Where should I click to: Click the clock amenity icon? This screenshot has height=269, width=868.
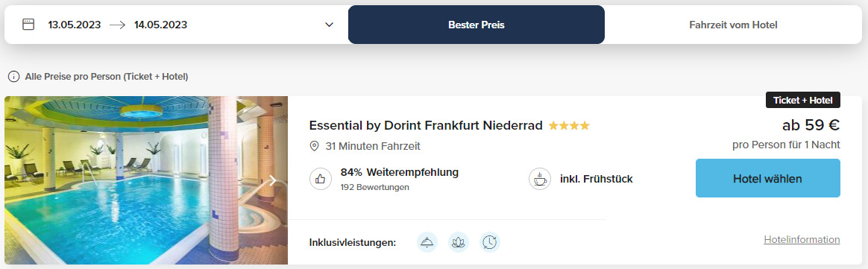coord(490,242)
